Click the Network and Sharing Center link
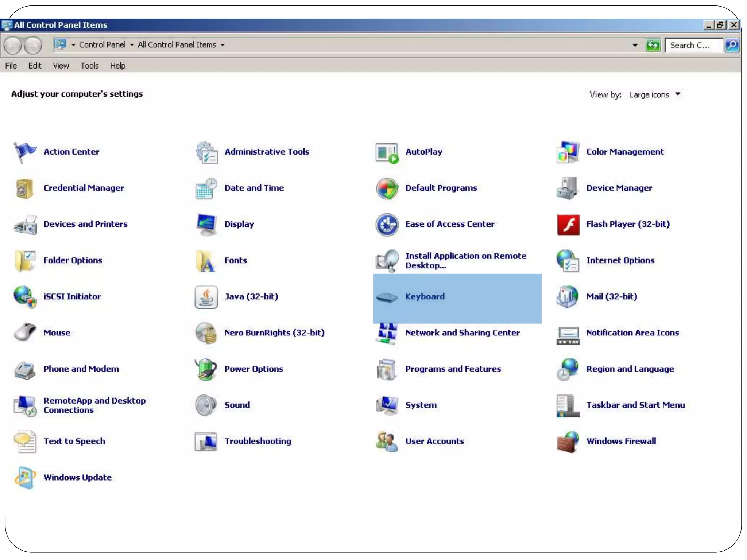This screenshot has width=747, height=560. coord(462,332)
